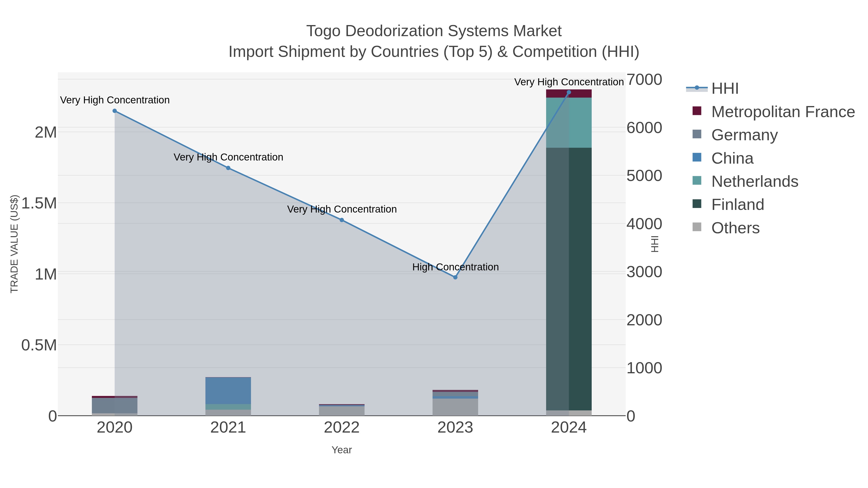Click the HHI data point for 2020
The height and width of the screenshot is (488, 868).
pos(115,111)
